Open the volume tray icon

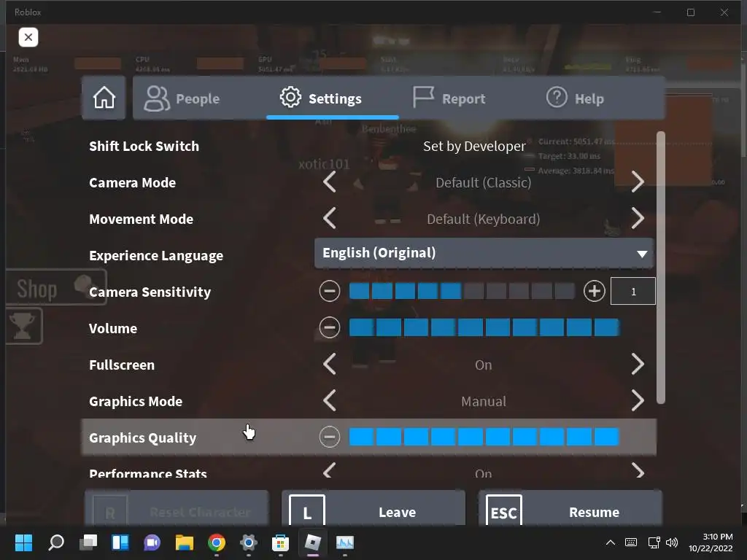tap(672, 542)
